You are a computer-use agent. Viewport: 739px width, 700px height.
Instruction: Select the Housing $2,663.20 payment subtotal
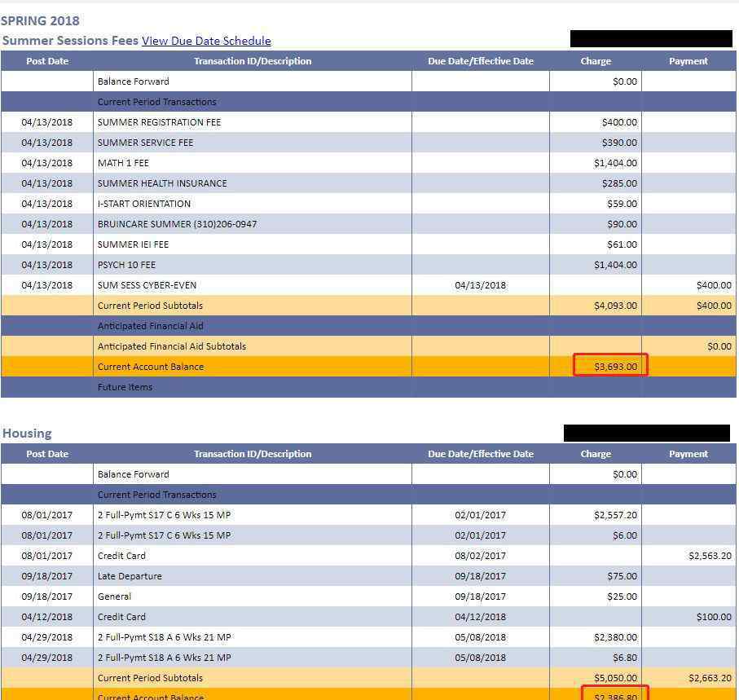tap(710, 678)
